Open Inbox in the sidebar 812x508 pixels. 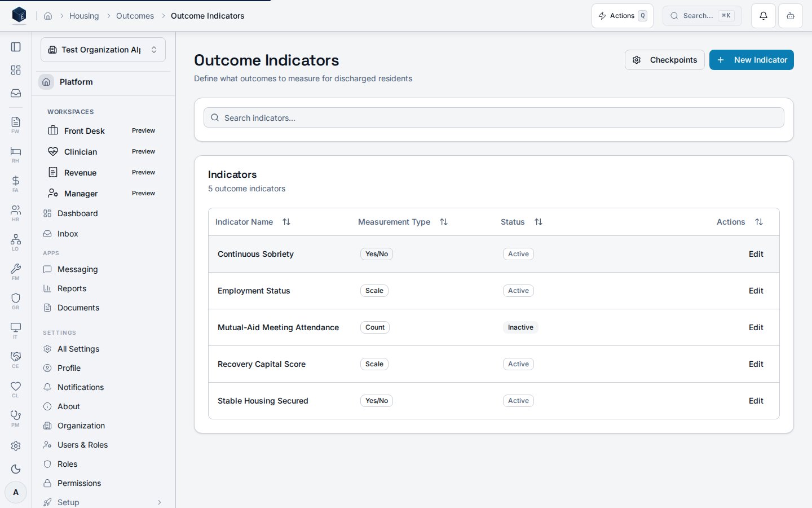103,234
